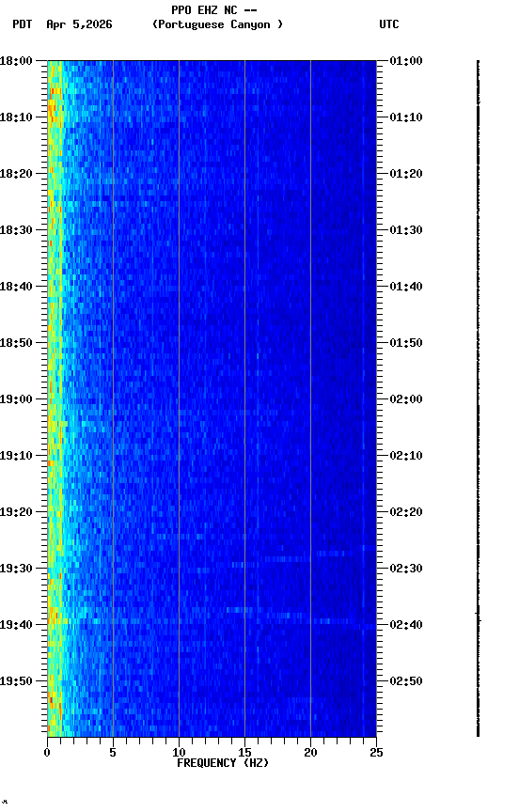
Task: Click the '19:10' PDT time label
Action: click(16, 456)
